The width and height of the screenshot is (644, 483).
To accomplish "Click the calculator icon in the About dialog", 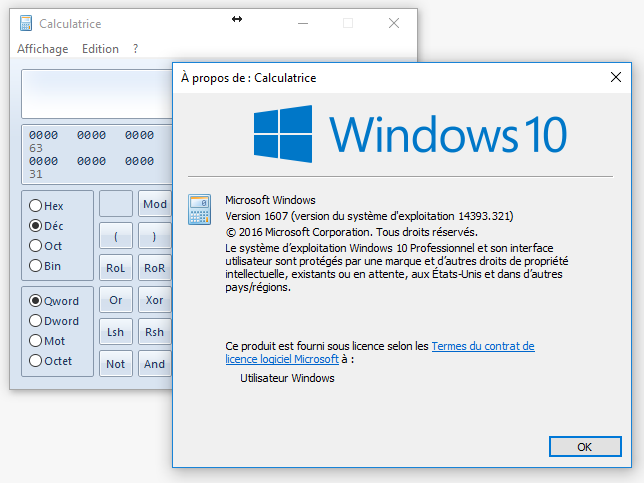I will (200, 209).
